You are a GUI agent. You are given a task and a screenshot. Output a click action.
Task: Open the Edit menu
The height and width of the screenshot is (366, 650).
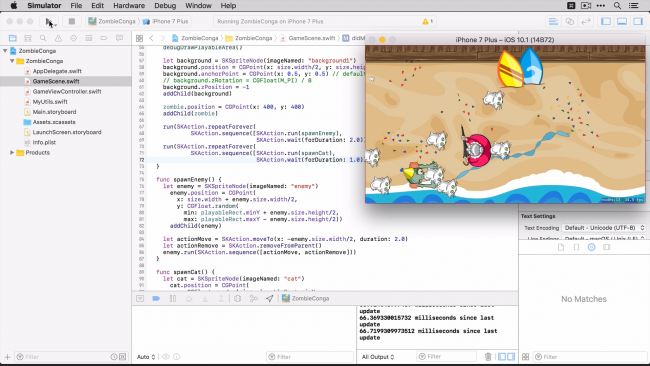click(x=97, y=5)
